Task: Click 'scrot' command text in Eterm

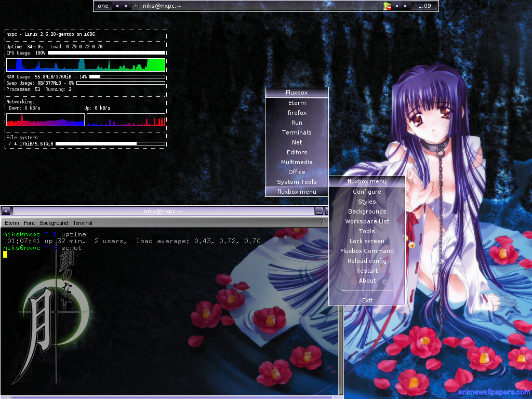Action: point(72,248)
